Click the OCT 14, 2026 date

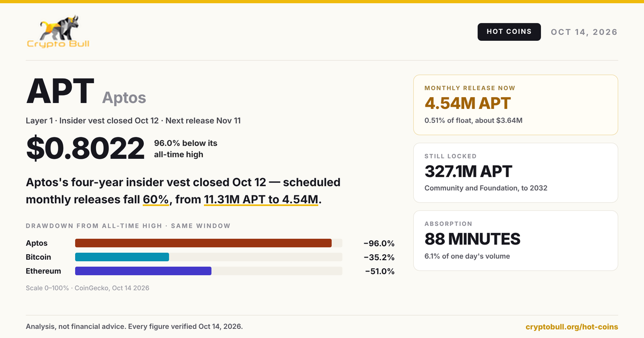584,32
